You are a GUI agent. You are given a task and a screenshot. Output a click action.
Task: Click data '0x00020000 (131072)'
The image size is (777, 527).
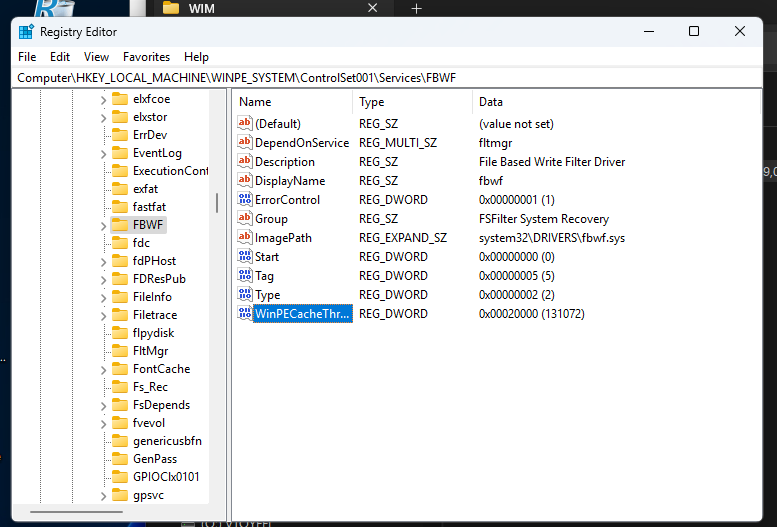[x=532, y=314]
